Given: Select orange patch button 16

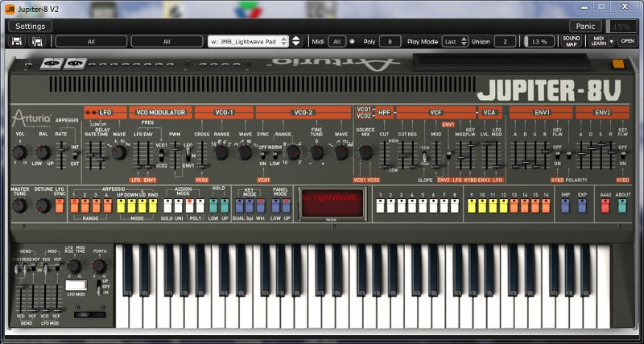Looking at the screenshot, I should (546, 206).
